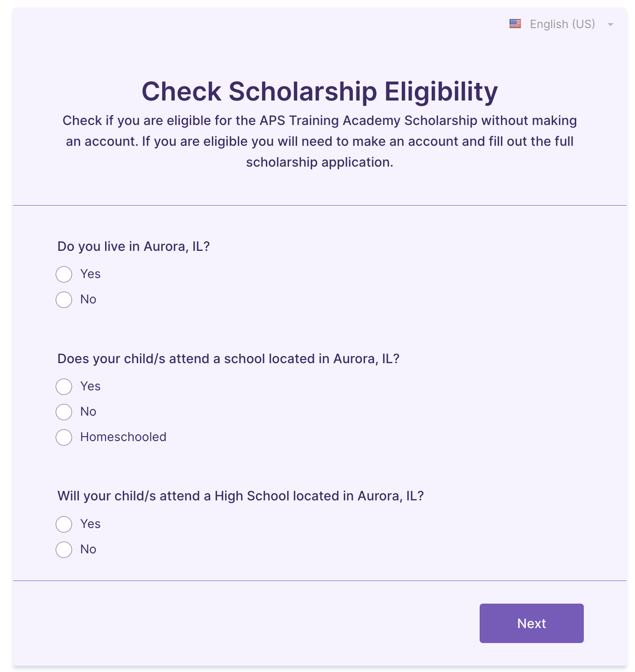Click the school located in Aurora question text
The height and width of the screenshot is (672, 635).
[x=228, y=359]
